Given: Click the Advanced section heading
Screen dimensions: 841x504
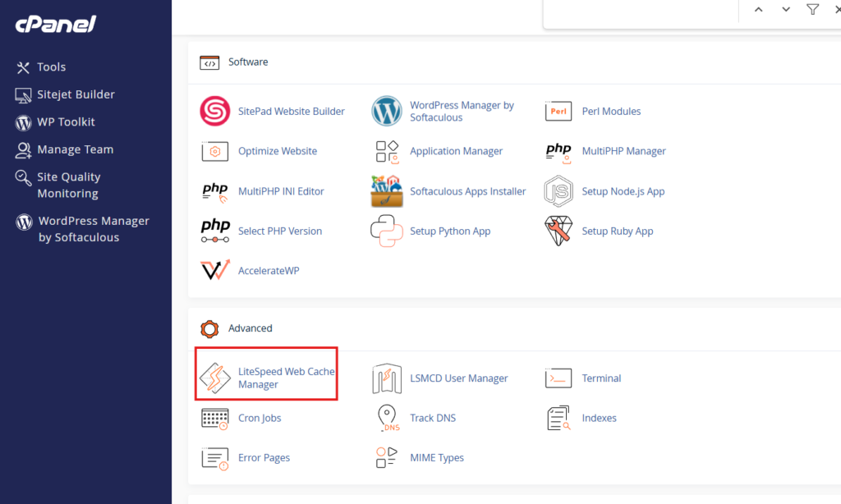Looking at the screenshot, I should tap(250, 328).
